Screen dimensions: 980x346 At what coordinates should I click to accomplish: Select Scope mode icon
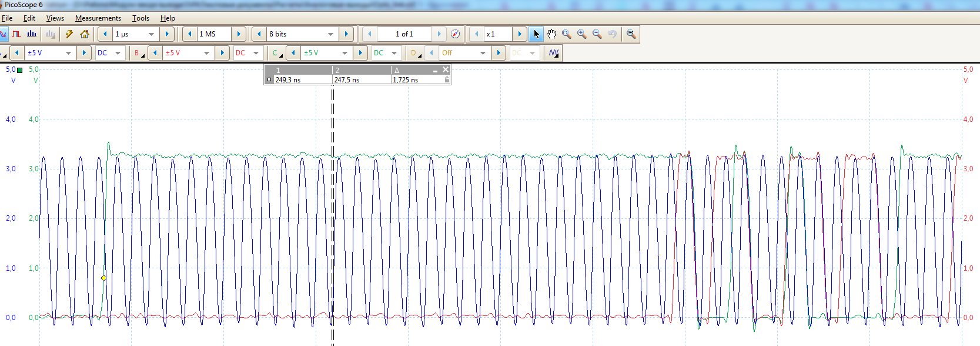tap(3, 34)
